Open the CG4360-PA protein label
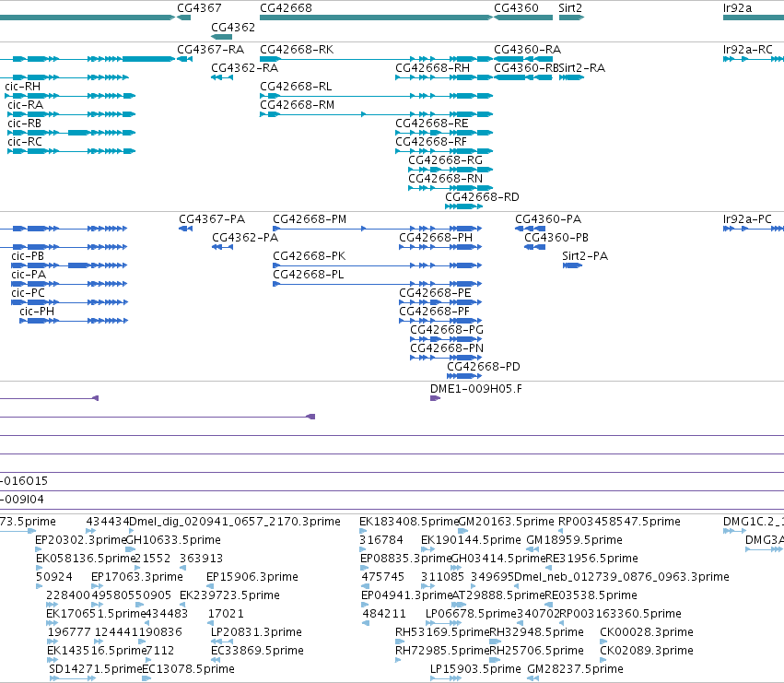The image size is (784, 683). pos(548,219)
